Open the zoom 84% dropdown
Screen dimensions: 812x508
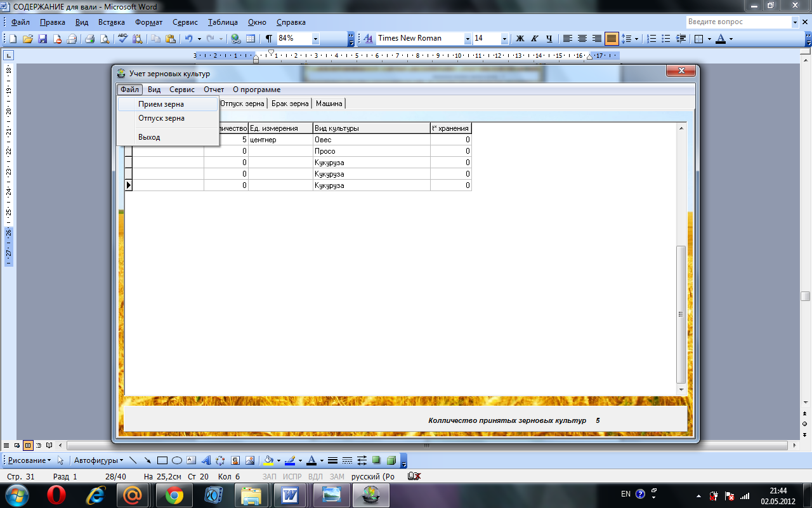pyautogui.click(x=315, y=39)
